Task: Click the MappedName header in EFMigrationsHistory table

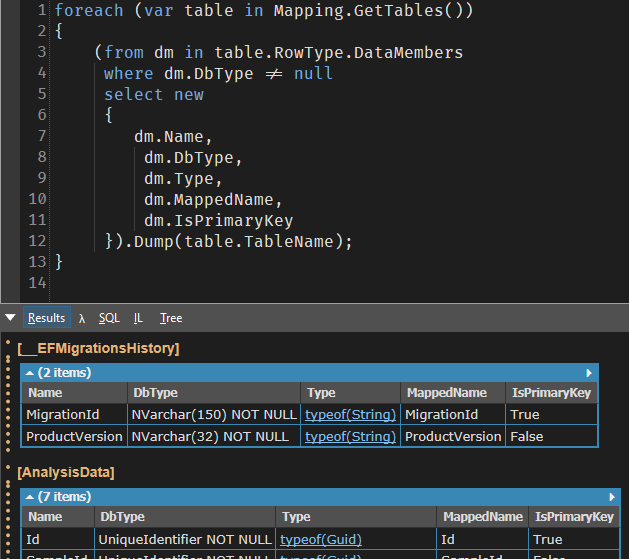Action: tap(446, 393)
